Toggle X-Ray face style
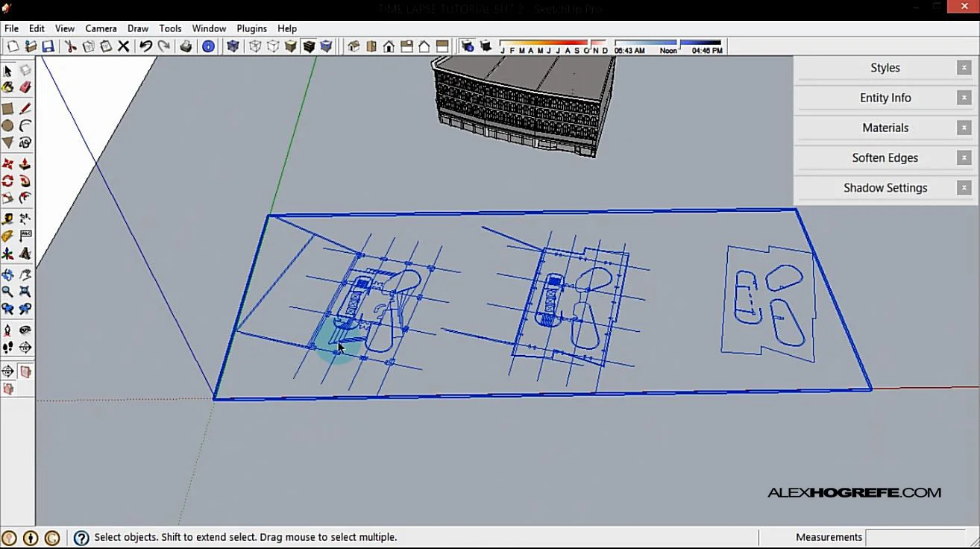The height and width of the screenshot is (549, 980). 233,46
